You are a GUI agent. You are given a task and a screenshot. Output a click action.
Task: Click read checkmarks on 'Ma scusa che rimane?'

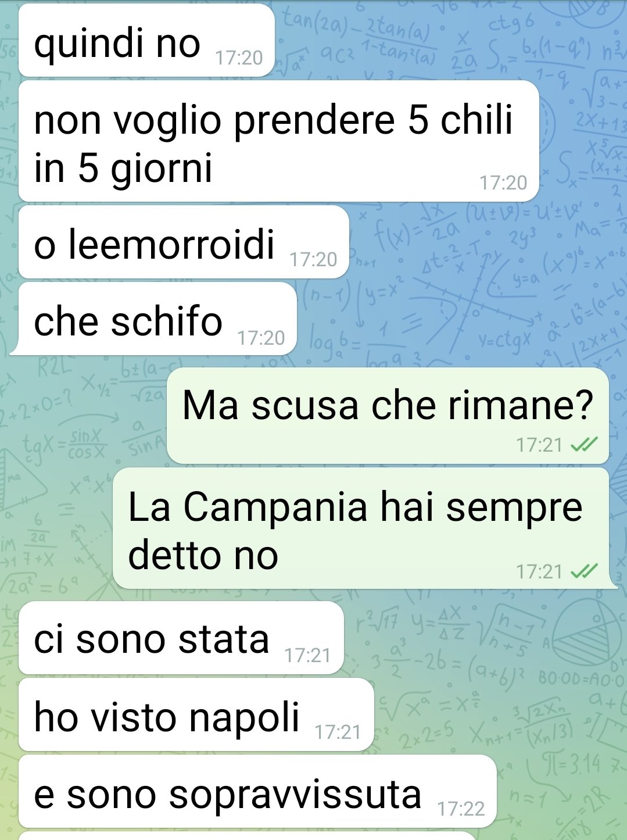pyautogui.click(x=583, y=445)
